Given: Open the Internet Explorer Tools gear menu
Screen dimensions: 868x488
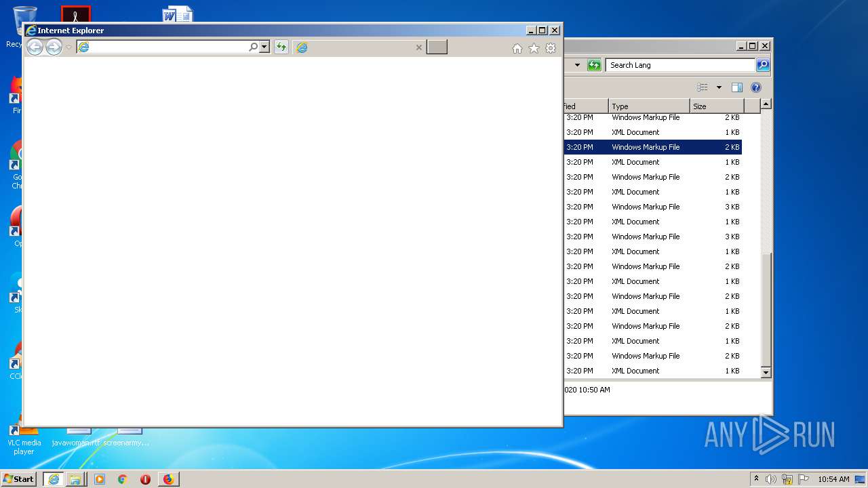Looking at the screenshot, I should [x=551, y=48].
